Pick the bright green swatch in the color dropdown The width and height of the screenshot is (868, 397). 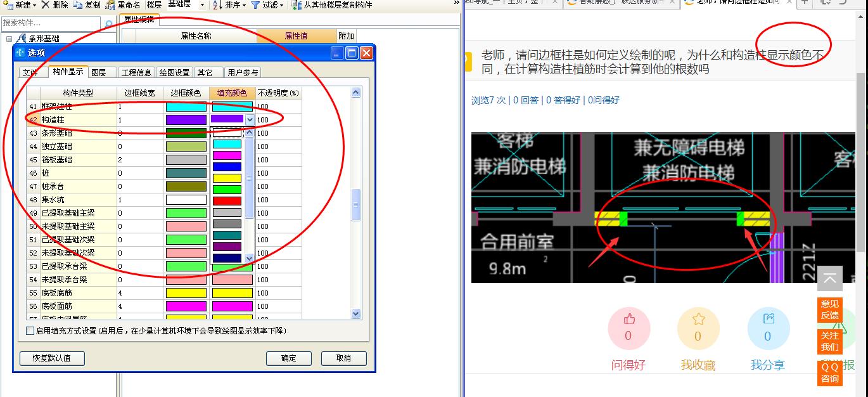click(227, 190)
